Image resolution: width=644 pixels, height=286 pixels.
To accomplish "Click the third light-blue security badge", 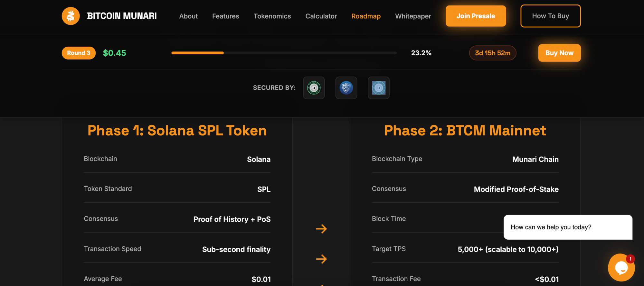I will [379, 88].
